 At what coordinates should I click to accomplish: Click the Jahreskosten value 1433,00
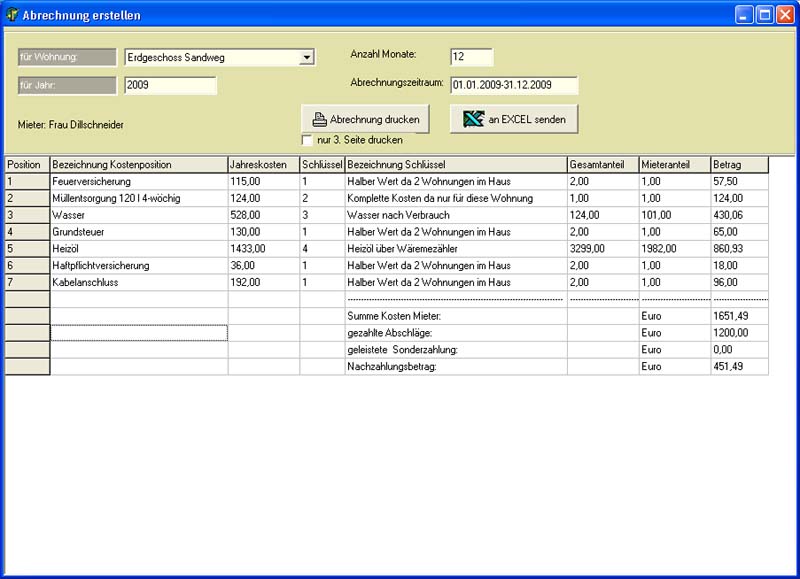click(x=264, y=249)
